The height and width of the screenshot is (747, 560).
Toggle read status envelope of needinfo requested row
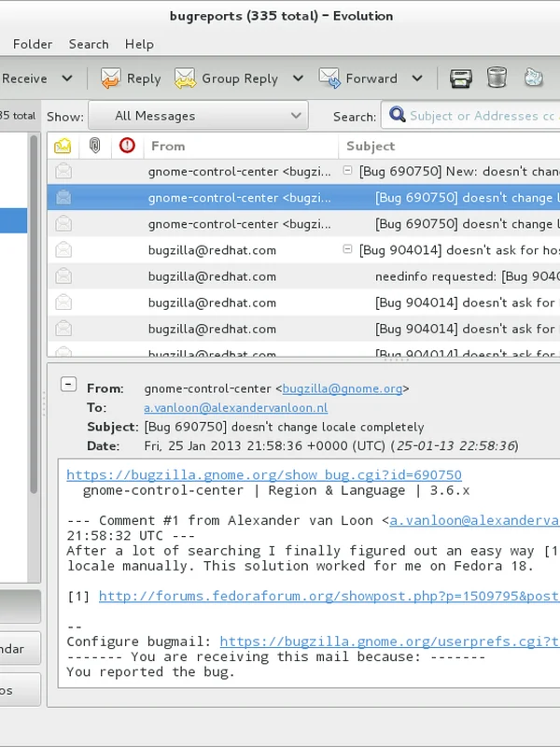[63, 276]
